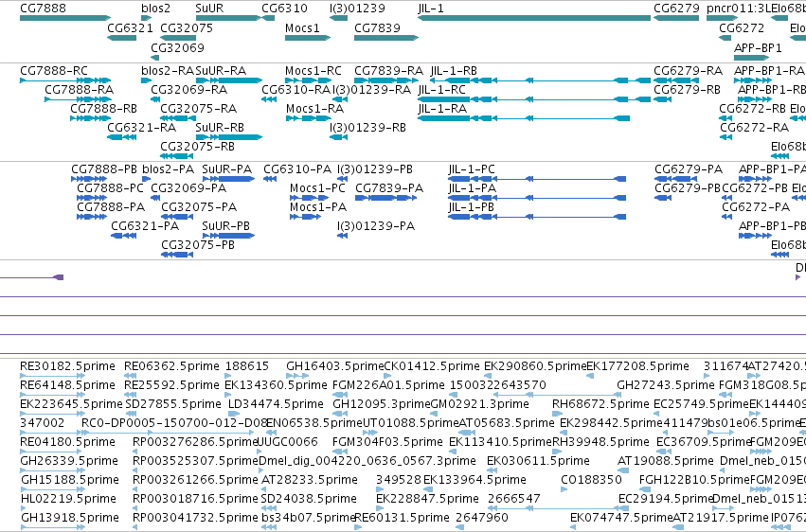This screenshot has width=806, height=532.
Task: Click the CG32069-RA transcript label
Action: (x=189, y=89)
